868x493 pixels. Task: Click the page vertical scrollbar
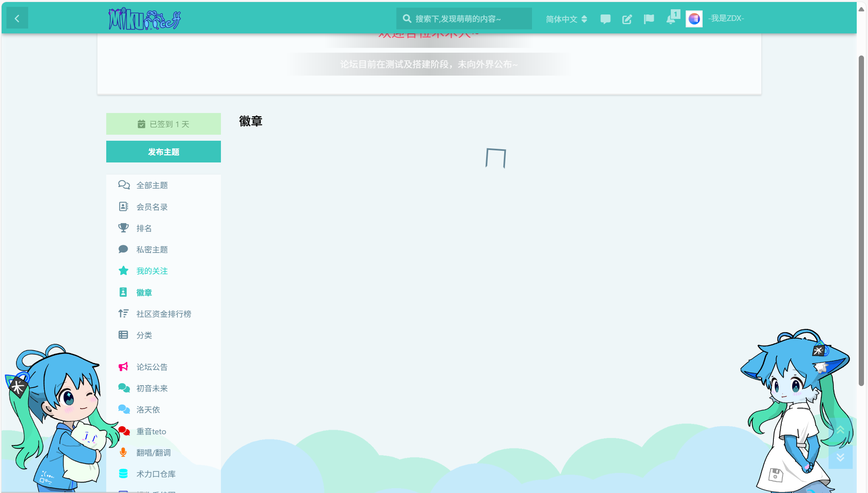coord(861,221)
